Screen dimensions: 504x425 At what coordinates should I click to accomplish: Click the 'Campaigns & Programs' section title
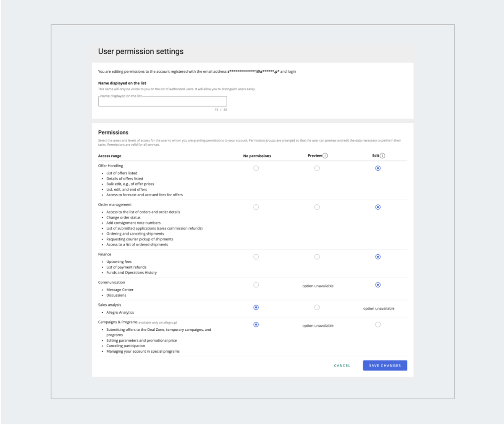pos(118,322)
